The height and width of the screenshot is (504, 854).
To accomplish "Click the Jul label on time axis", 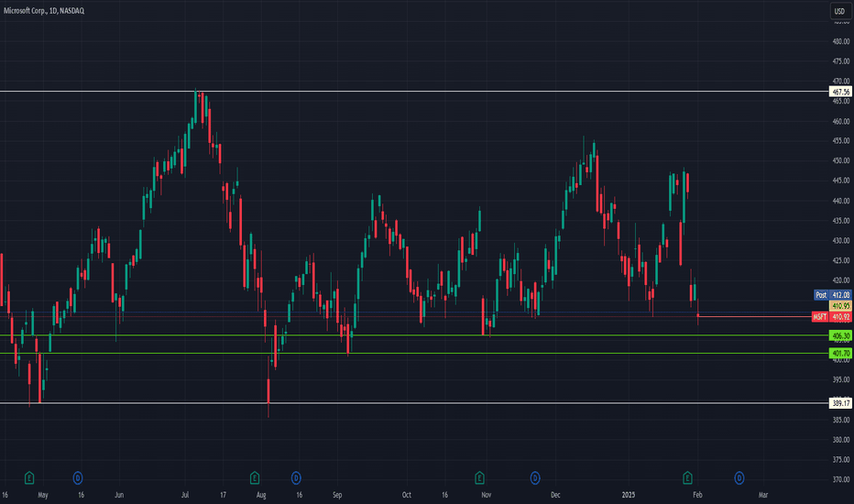I will pos(185,495).
